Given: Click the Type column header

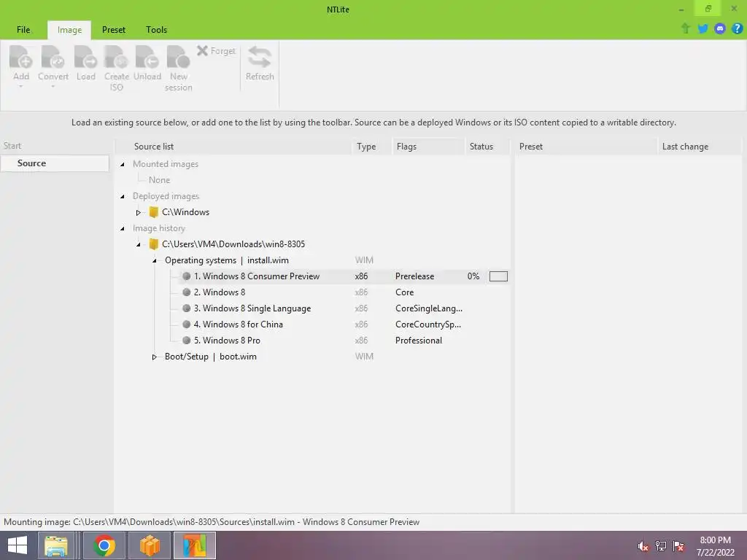Looking at the screenshot, I should point(371,147).
